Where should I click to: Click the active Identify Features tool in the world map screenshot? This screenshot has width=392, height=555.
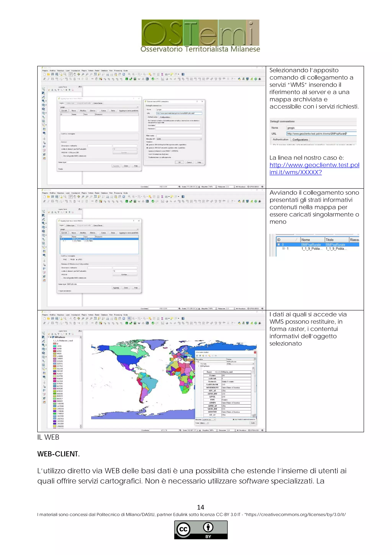coord(129,318)
